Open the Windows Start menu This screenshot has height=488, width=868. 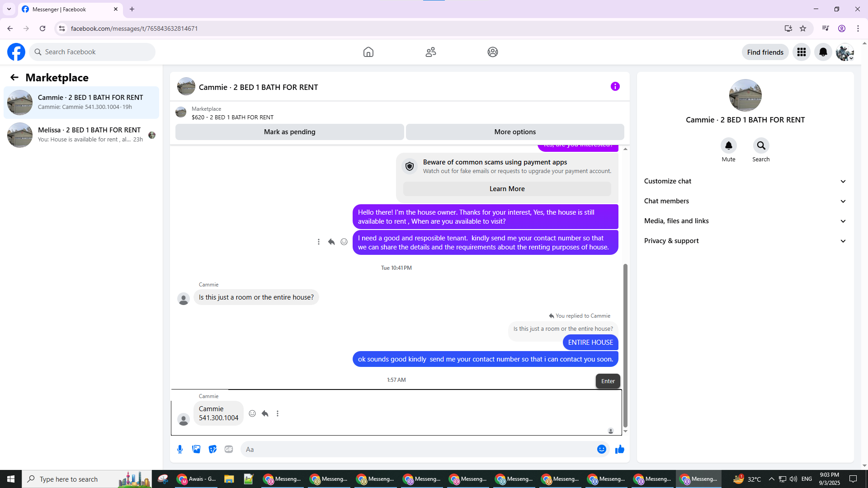[11, 479]
